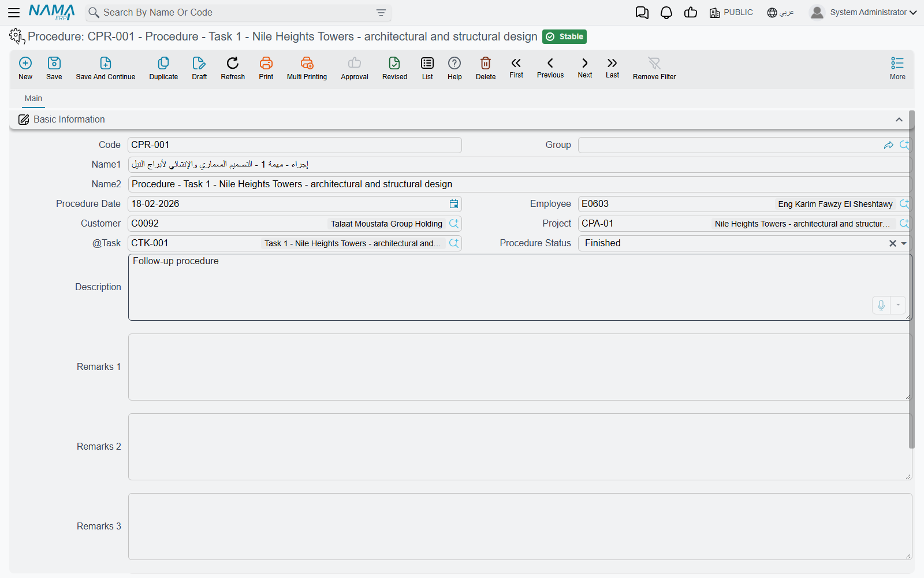Click the vertical page scrollbar
This screenshot has height=578, width=924.
pyautogui.click(x=912, y=280)
